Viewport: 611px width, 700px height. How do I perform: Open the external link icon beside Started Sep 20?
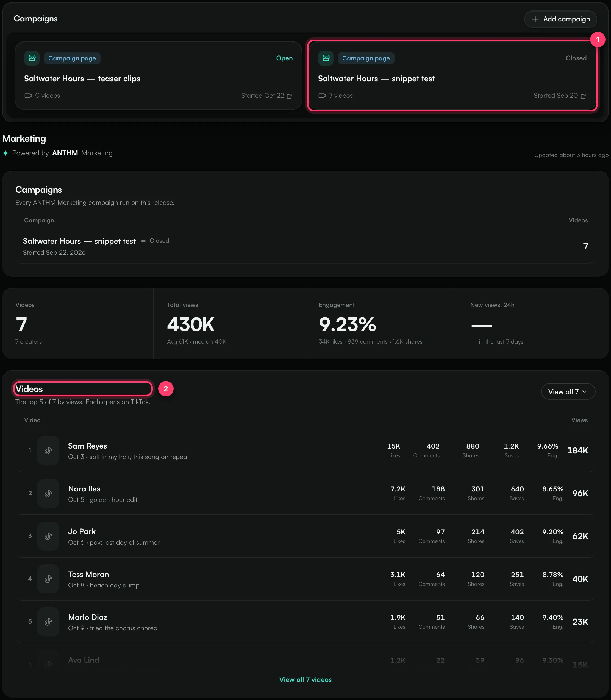coord(583,96)
